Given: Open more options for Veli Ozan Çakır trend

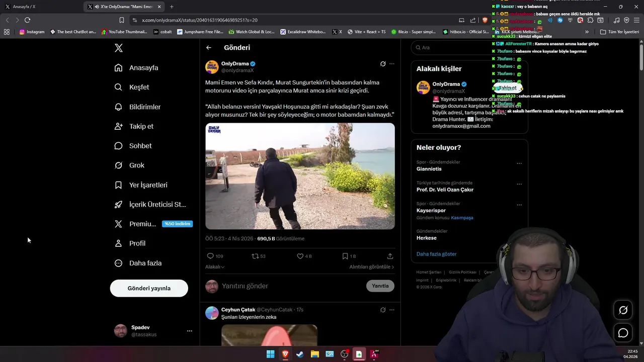Looking at the screenshot, I should pos(519,184).
